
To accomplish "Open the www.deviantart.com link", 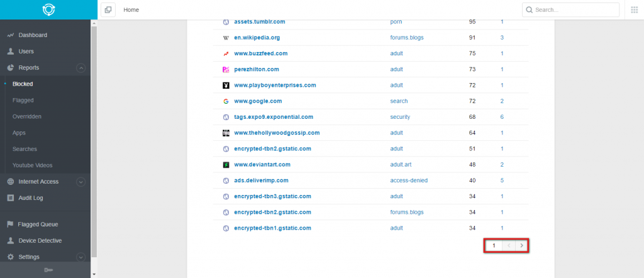I will click(x=262, y=164).
